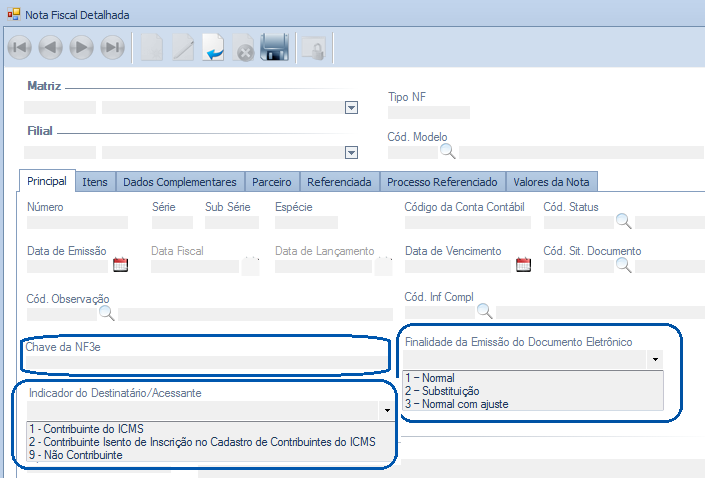Click the Espécie input field
Viewport: 705px width, 478px height.
306,223
